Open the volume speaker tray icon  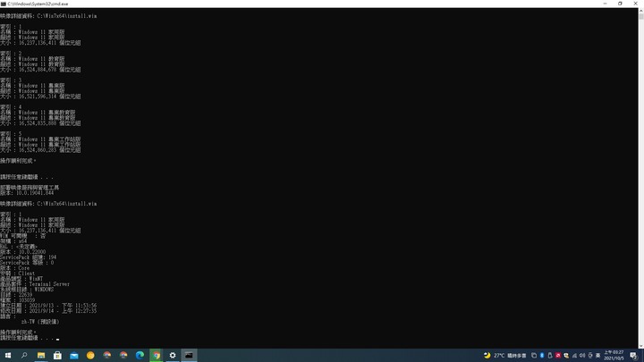582,356
